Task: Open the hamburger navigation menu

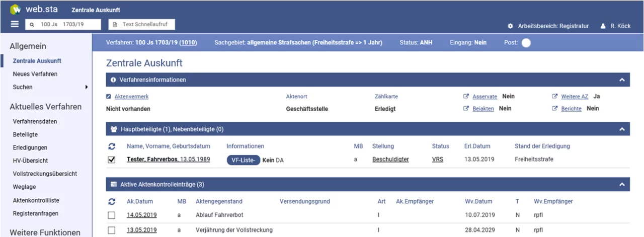Action: tap(15, 24)
